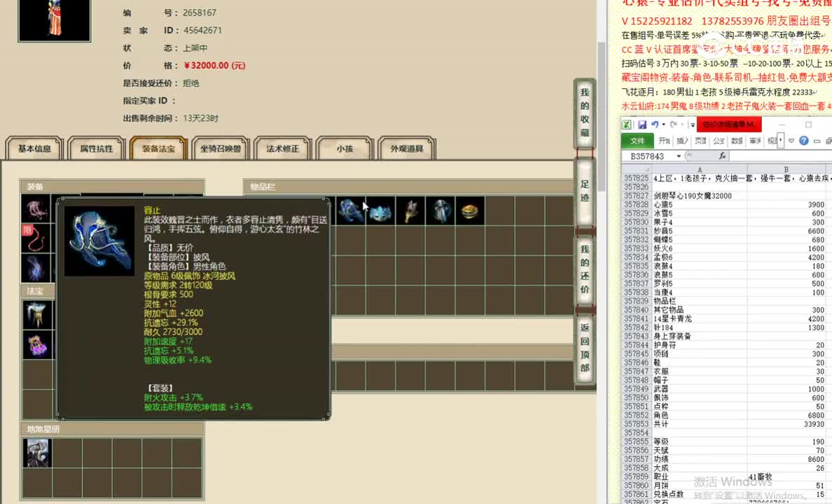Screen dimensions: 832x504
Task: Switch to the 装备法宝 tab
Action: [158, 148]
